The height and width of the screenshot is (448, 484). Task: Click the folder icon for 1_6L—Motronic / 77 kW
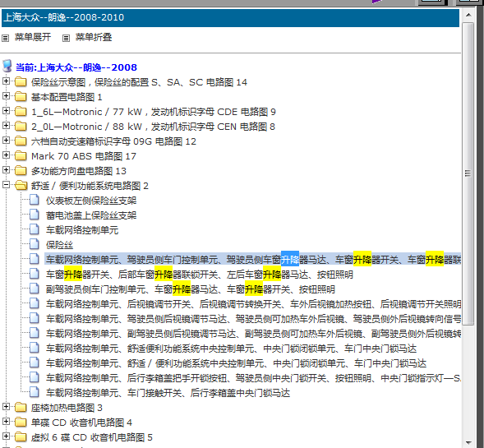click(21, 112)
